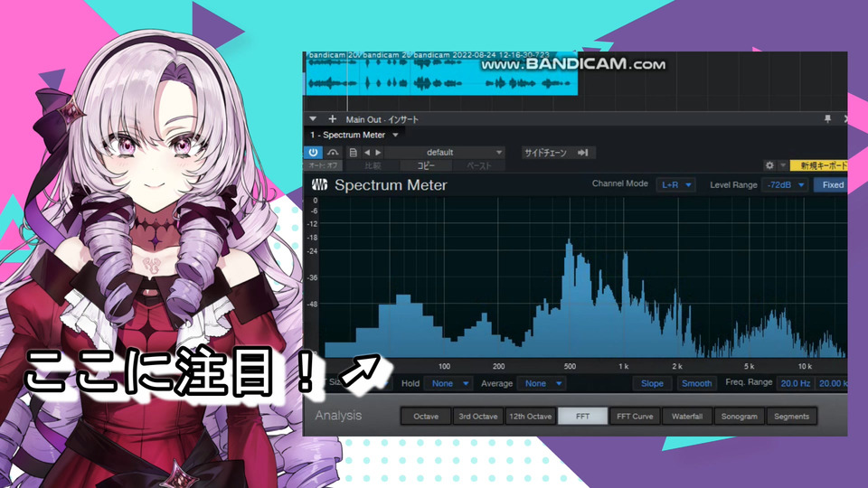Click the 20.0 Hz frequency range field
Viewport: 868px width, 488px height.
click(x=796, y=383)
